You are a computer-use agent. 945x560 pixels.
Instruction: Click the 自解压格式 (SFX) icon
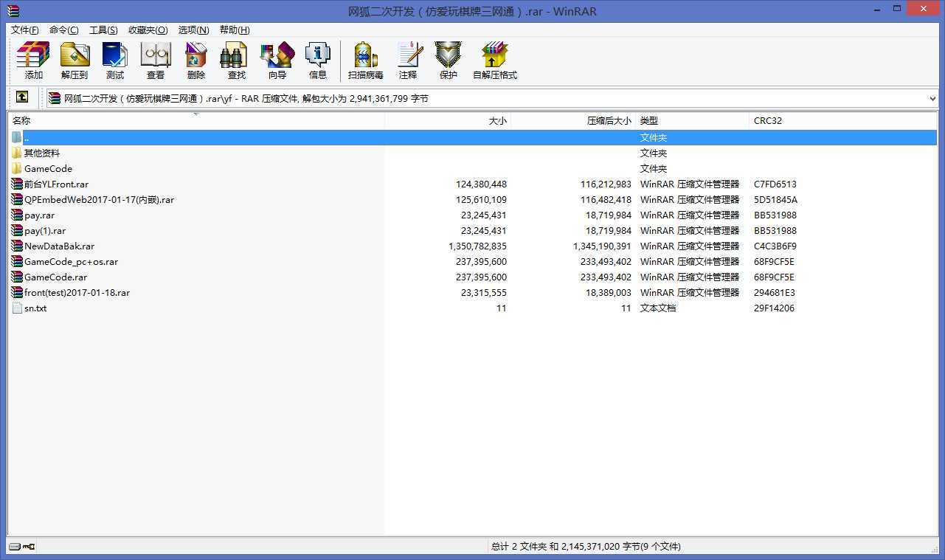[x=495, y=61]
